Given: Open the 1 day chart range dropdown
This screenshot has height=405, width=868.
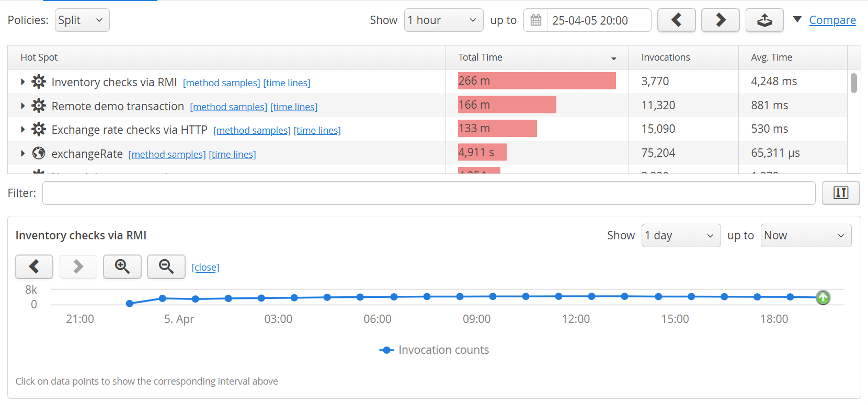Looking at the screenshot, I should (680, 236).
